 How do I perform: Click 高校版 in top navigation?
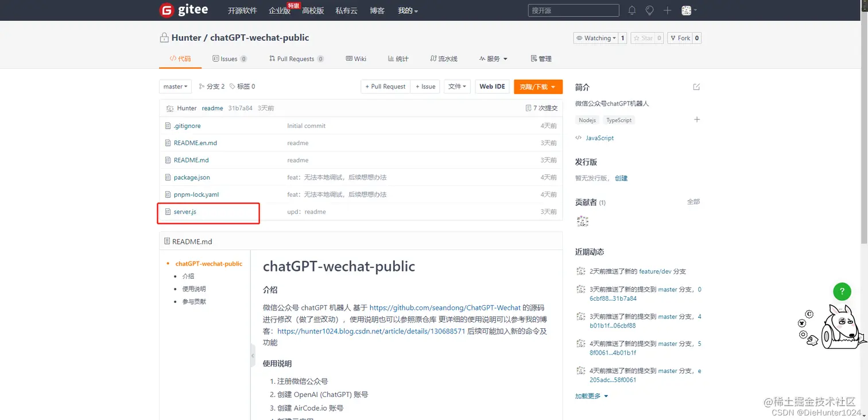313,10
